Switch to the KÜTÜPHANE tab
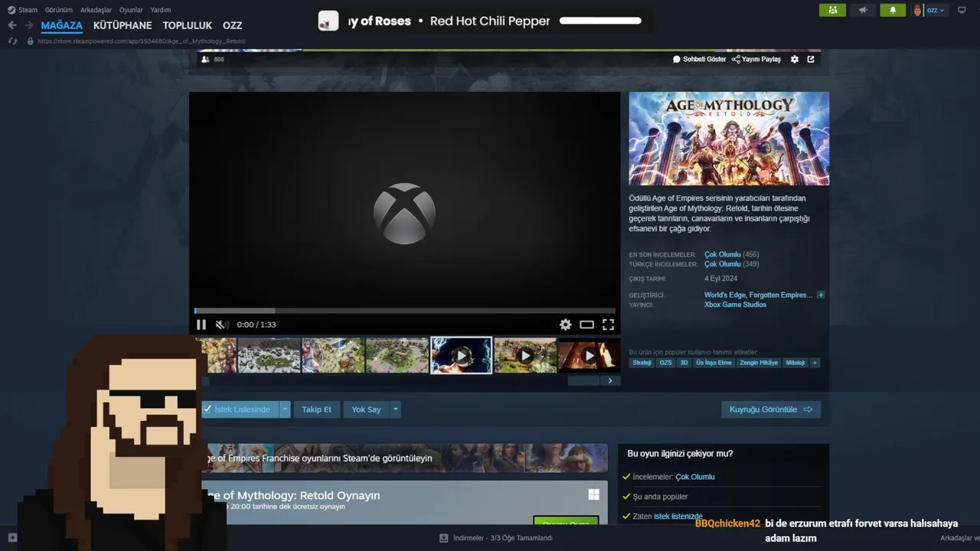The height and width of the screenshot is (551, 980). tap(122, 25)
